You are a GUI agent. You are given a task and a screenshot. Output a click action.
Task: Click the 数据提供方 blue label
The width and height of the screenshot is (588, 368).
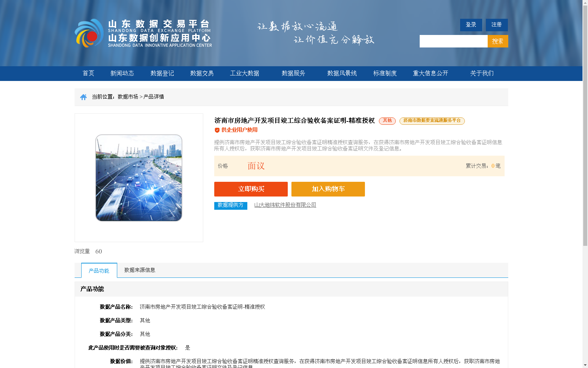pyautogui.click(x=231, y=205)
